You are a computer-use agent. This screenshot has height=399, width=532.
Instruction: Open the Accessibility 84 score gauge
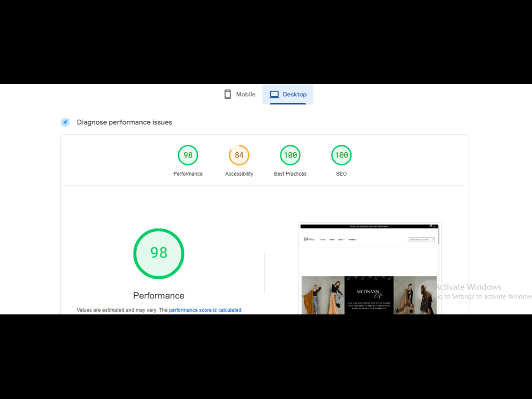tap(239, 155)
